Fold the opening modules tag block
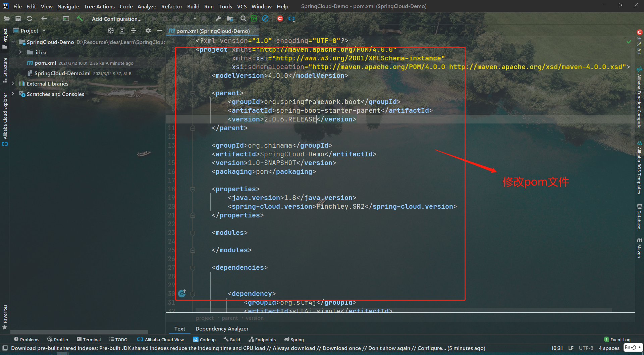The width and height of the screenshot is (644, 355). 193,233
